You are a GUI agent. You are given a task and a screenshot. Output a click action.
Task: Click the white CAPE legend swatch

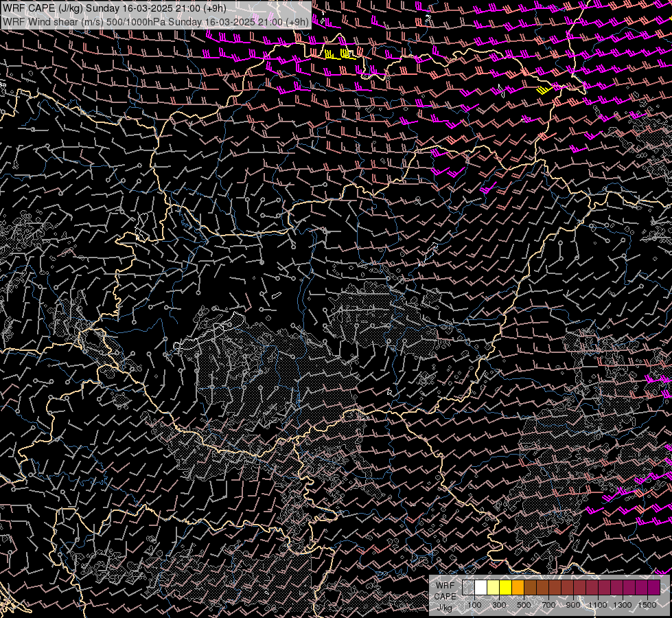(481, 588)
